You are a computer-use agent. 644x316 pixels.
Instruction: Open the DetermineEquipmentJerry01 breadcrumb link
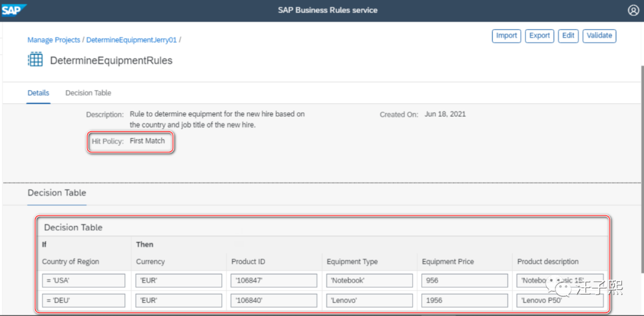point(131,41)
